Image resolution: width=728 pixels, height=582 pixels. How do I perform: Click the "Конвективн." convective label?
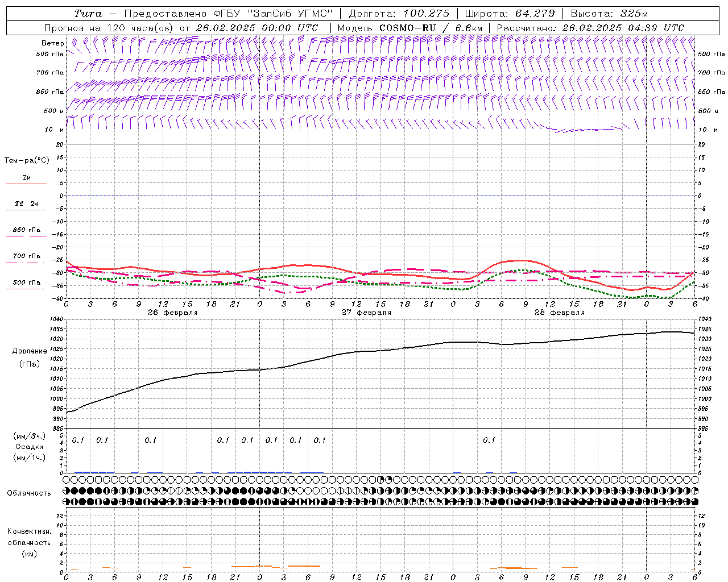pyautogui.click(x=29, y=531)
